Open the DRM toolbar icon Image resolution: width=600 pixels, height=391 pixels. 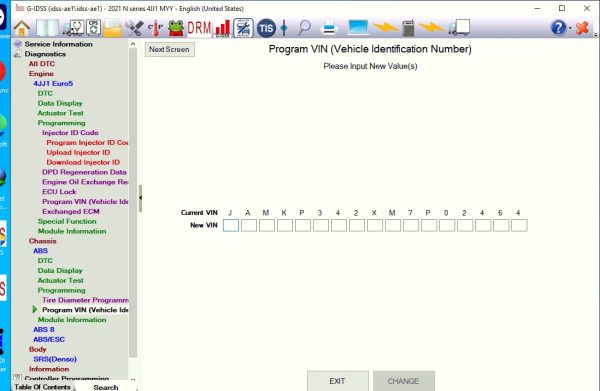(x=199, y=28)
